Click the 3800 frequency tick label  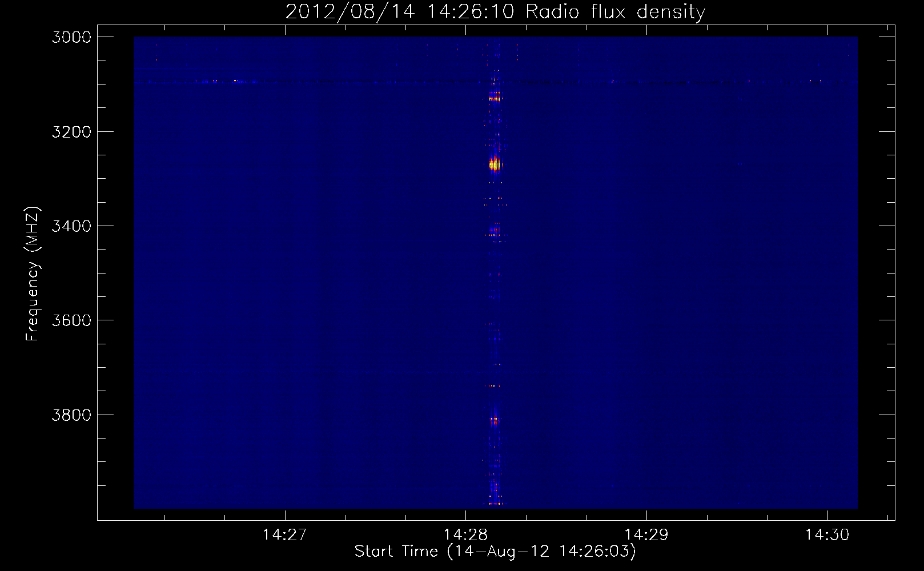(x=71, y=415)
